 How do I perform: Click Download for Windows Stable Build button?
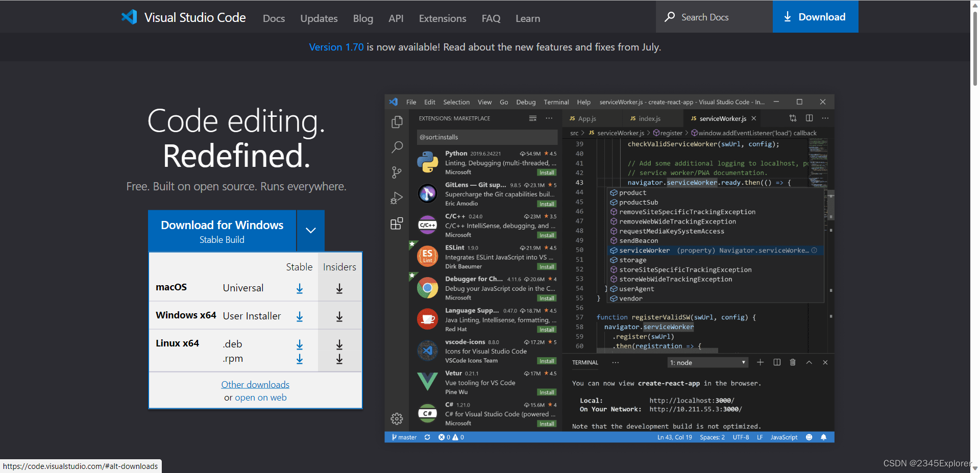[222, 231]
